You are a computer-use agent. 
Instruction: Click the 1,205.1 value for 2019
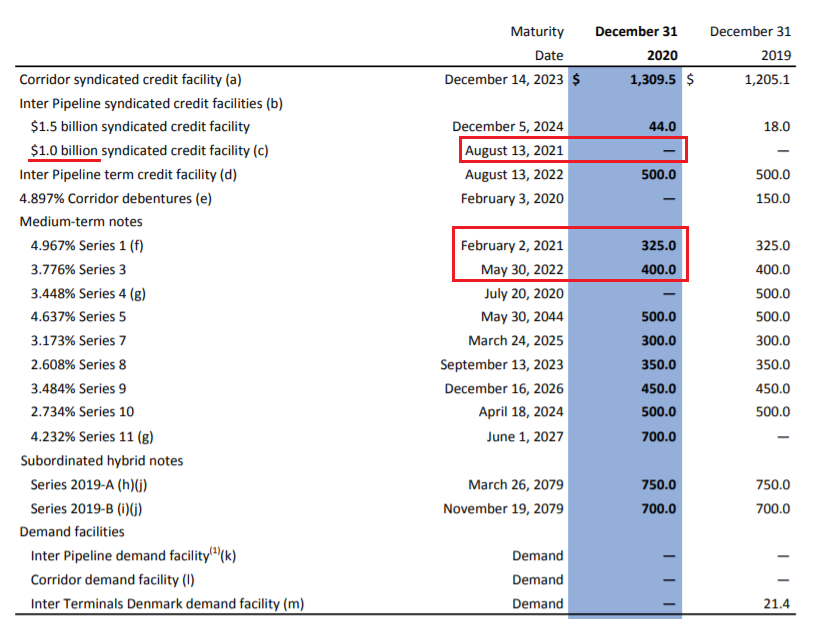point(767,80)
